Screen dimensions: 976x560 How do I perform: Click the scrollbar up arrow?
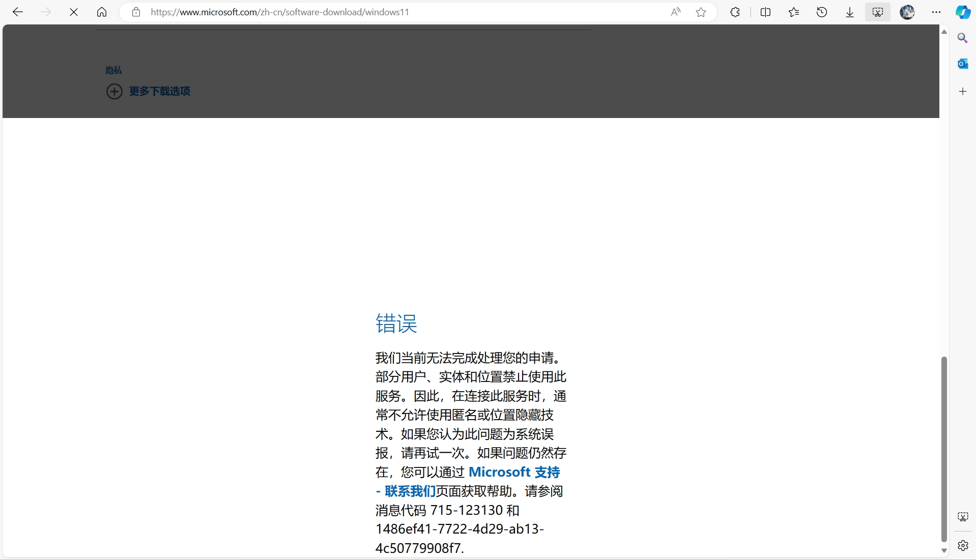click(944, 32)
